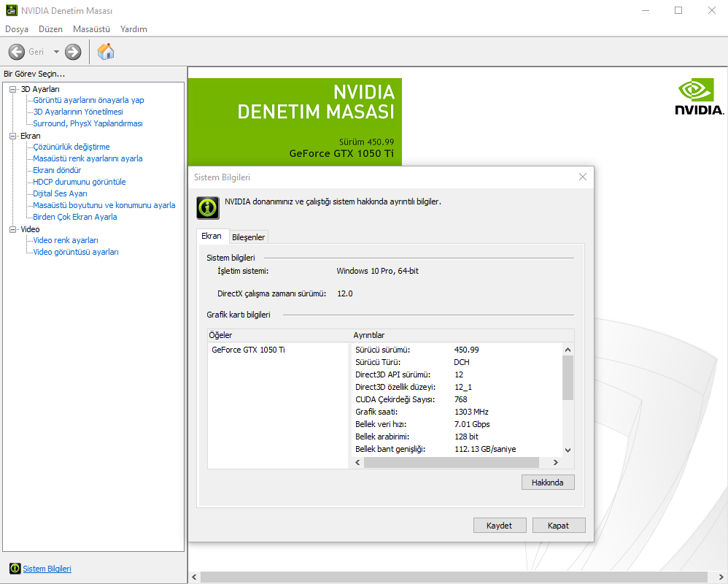Click the Sürücü Türü DCH row
The height and width of the screenshot is (584, 728).
click(x=457, y=362)
